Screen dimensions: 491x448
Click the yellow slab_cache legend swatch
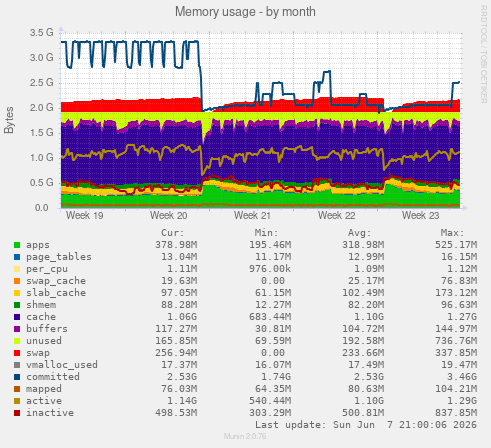[x=17, y=293]
